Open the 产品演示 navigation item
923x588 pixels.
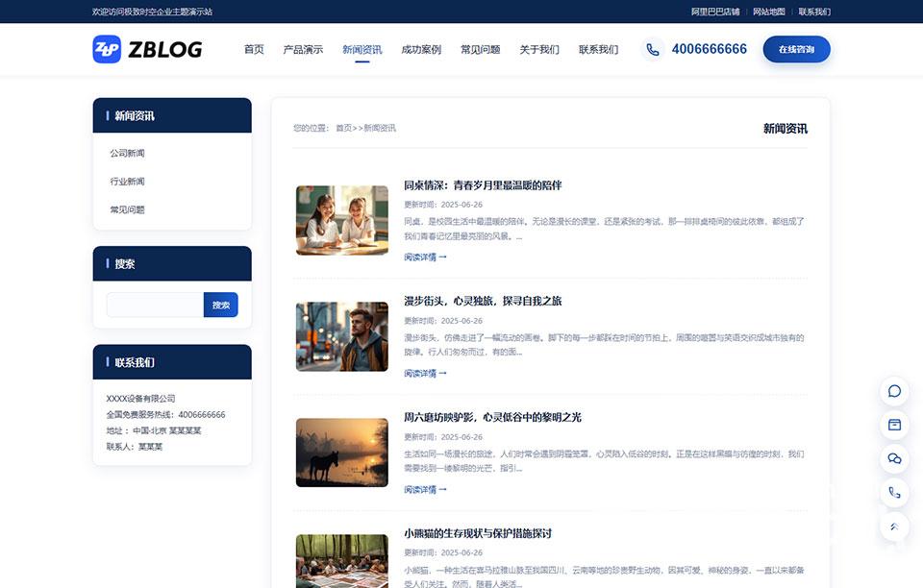(303, 49)
